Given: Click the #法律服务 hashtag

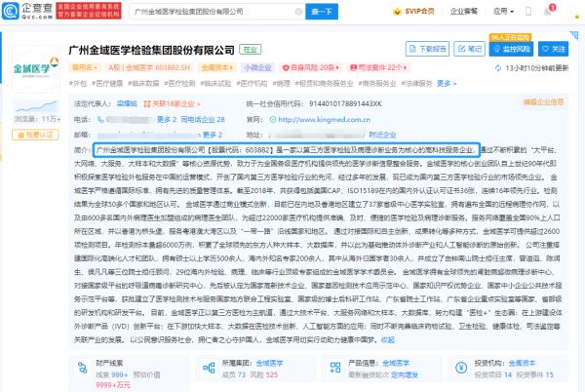Looking at the screenshot, I should click(x=416, y=83).
